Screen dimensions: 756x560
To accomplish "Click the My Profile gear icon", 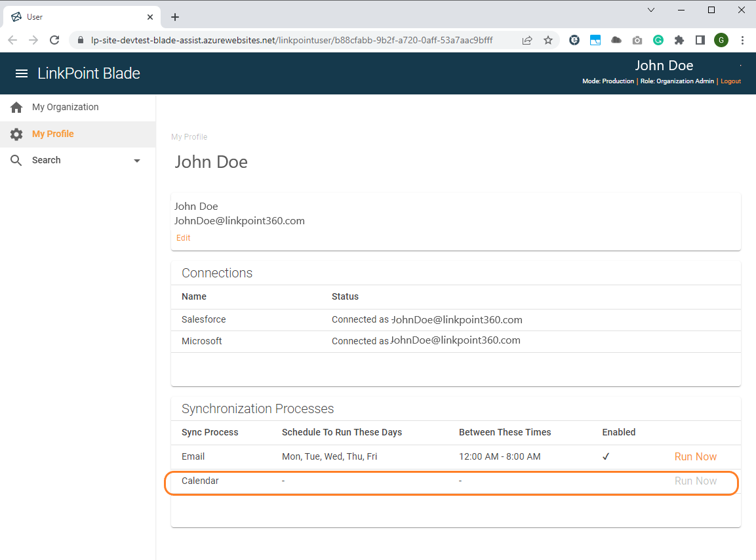I will tap(16, 134).
